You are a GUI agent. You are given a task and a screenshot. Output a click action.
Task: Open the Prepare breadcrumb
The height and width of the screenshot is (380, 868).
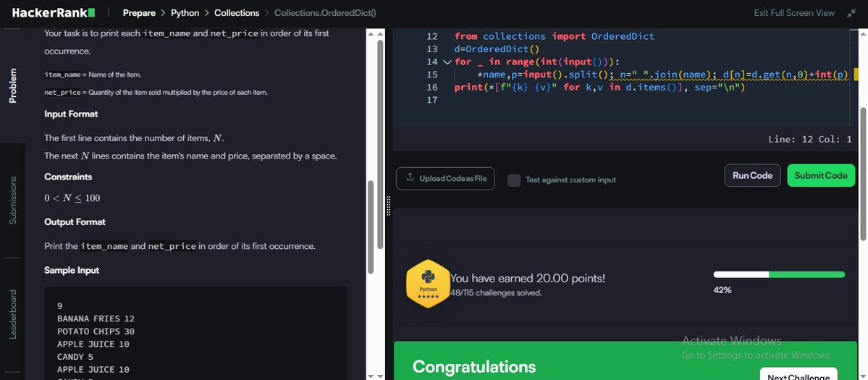(139, 13)
